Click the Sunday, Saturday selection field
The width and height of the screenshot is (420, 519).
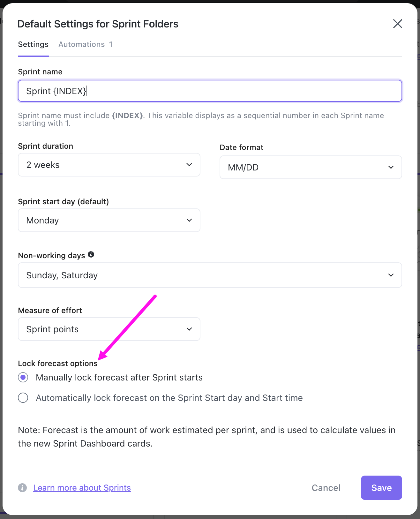(x=210, y=275)
